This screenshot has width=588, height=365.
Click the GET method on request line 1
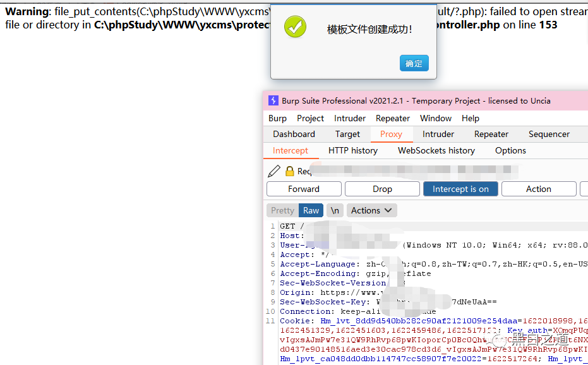[x=287, y=226]
